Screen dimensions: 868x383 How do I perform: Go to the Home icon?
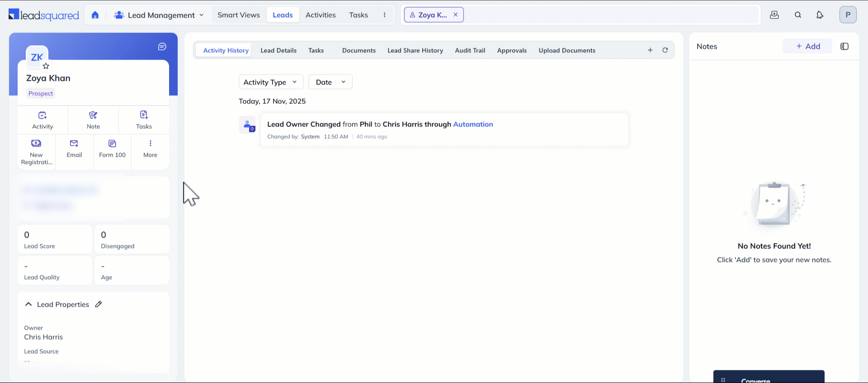(95, 15)
